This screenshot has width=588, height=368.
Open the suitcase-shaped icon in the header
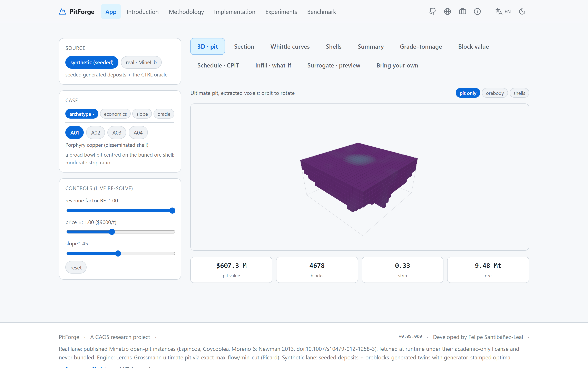462,11
